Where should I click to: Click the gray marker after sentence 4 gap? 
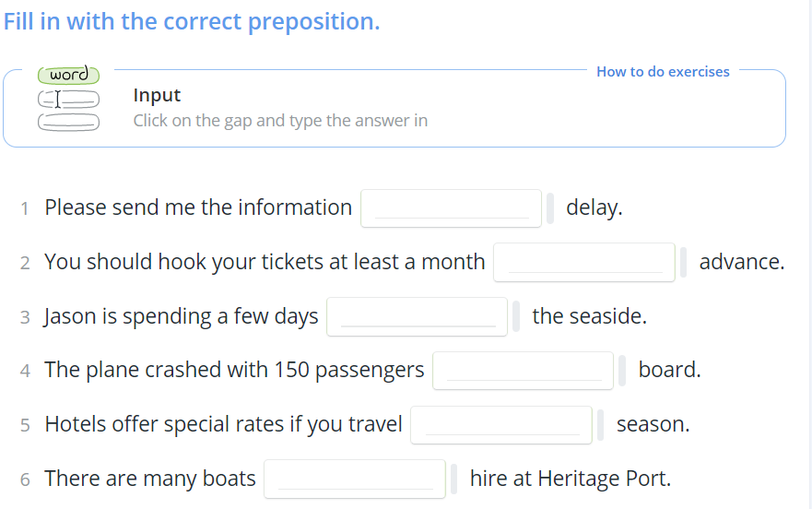(x=622, y=371)
